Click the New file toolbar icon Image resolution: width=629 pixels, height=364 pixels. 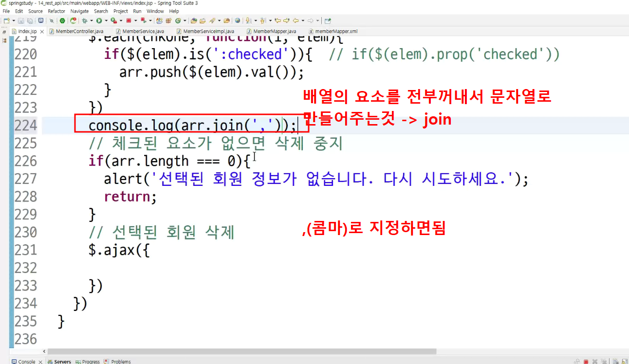[x=6, y=20]
